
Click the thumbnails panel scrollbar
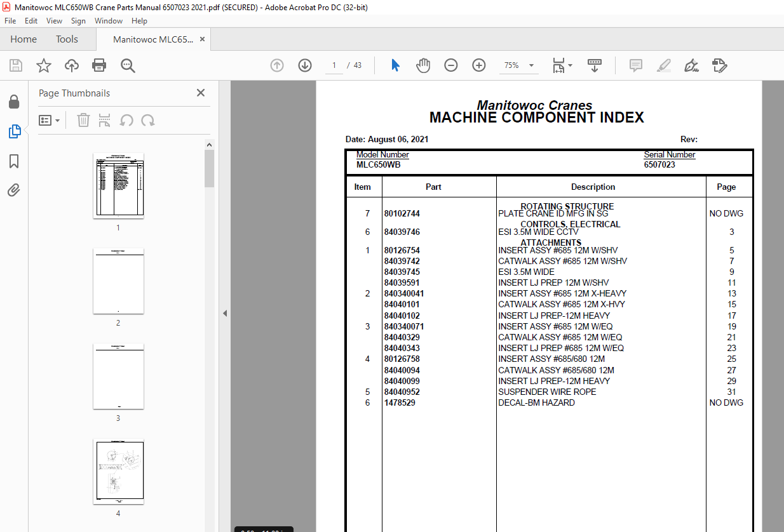tap(209, 168)
